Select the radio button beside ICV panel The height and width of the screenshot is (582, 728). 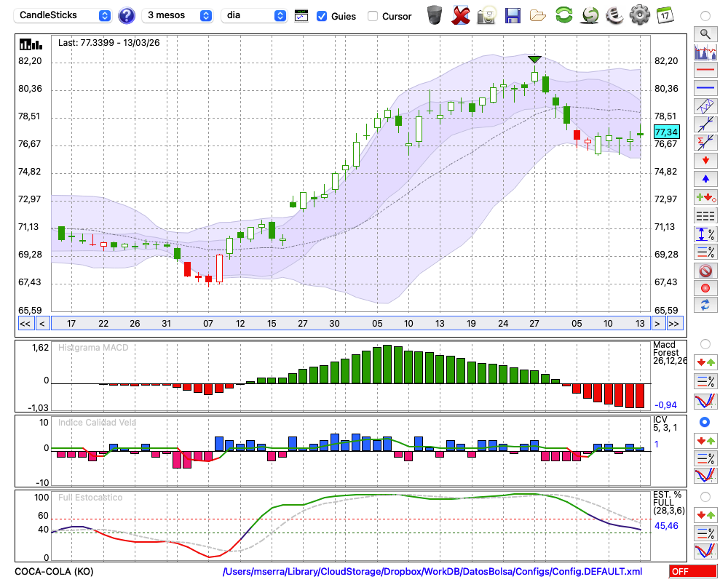(705, 422)
